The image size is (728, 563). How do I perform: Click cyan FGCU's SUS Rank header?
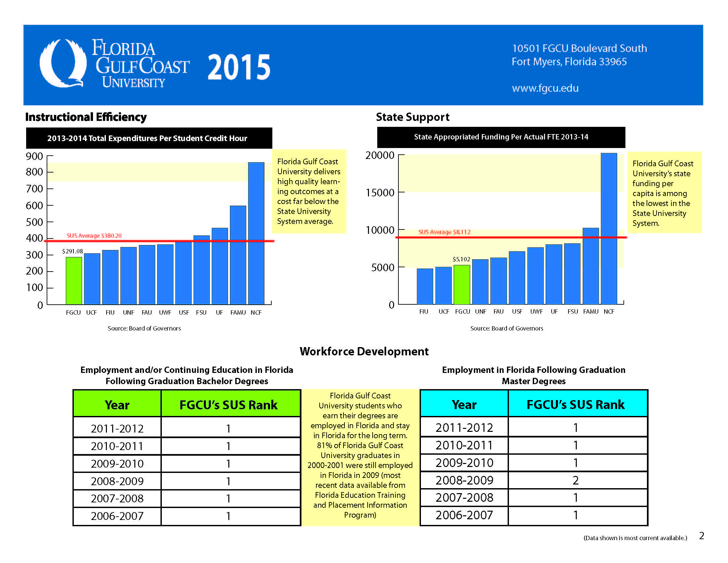point(575,404)
